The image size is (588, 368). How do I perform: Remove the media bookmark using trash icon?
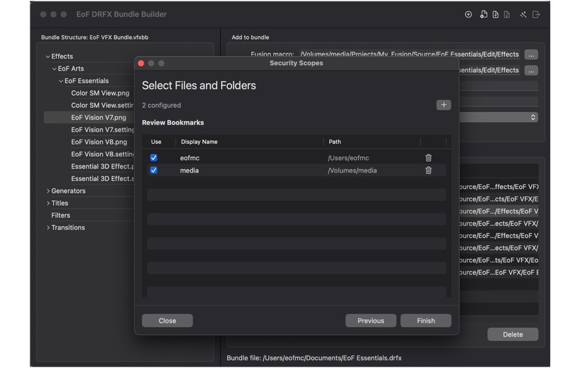pos(428,170)
